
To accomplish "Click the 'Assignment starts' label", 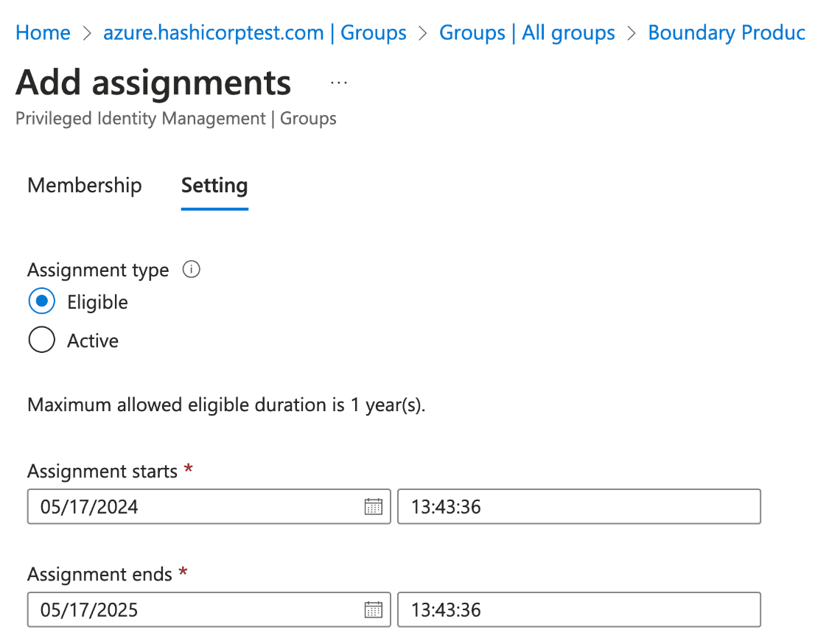I will click(x=102, y=472).
